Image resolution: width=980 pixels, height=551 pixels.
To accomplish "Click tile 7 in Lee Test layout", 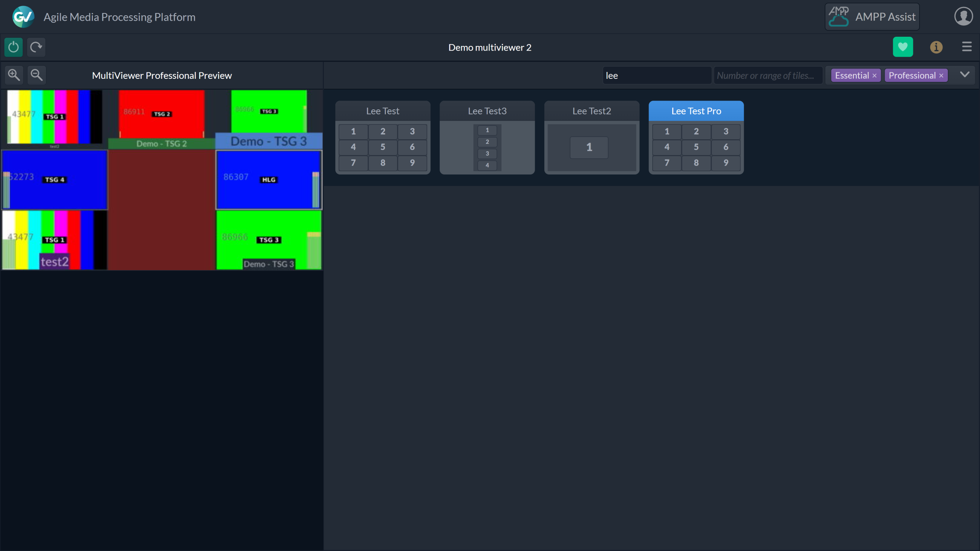I will 353,163.
